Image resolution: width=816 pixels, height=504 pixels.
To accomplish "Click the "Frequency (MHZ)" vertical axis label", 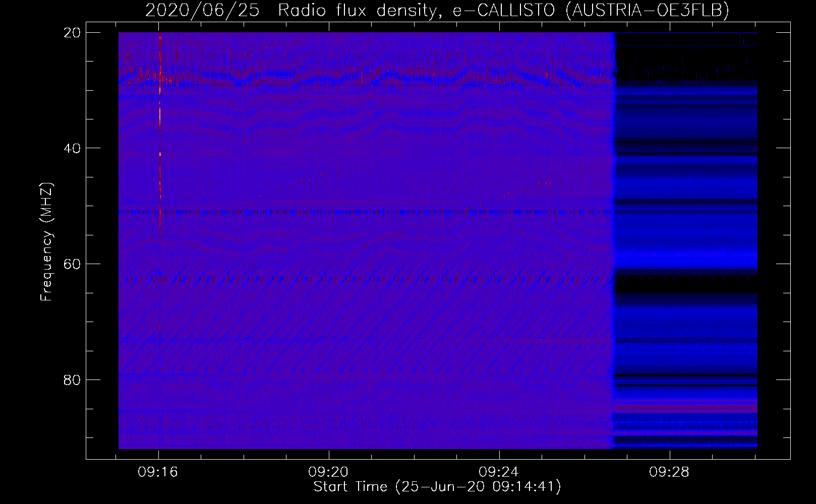I will coord(46,242).
